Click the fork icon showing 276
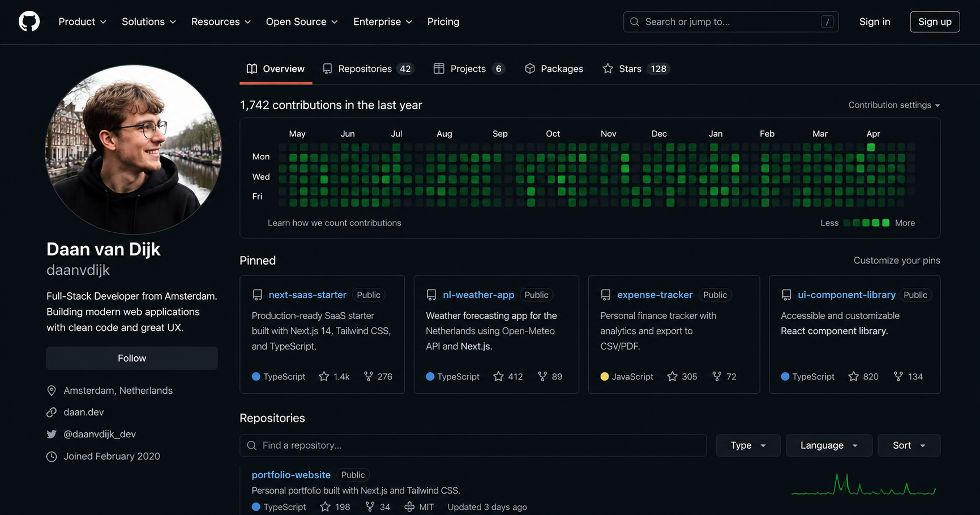The width and height of the screenshot is (980, 515). click(369, 376)
